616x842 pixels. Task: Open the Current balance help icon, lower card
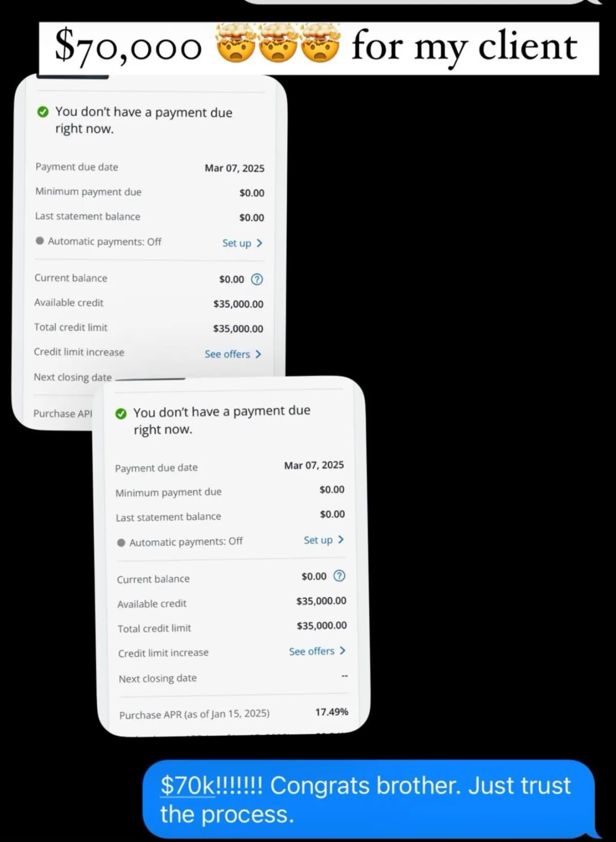[339, 576]
